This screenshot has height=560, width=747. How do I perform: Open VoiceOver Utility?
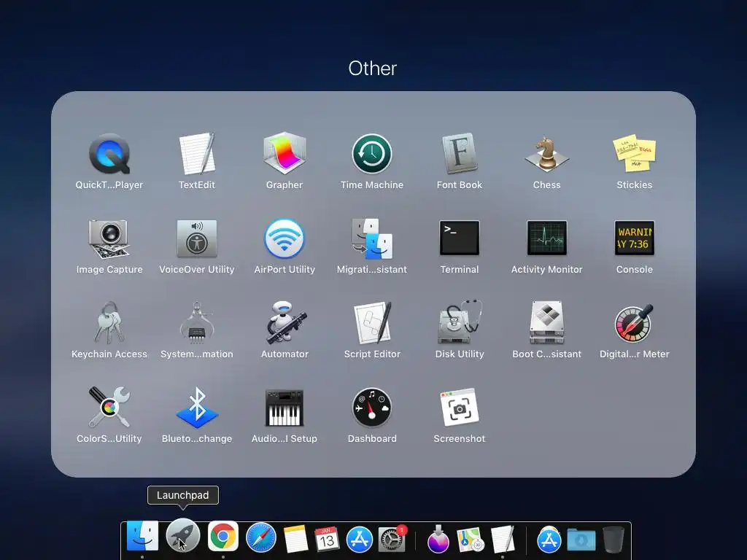(197, 238)
